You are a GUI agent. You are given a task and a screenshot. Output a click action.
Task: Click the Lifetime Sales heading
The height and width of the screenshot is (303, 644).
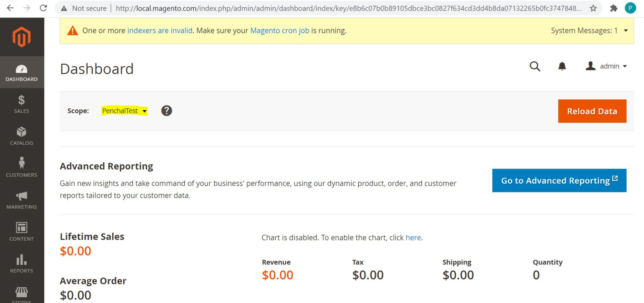point(92,237)
